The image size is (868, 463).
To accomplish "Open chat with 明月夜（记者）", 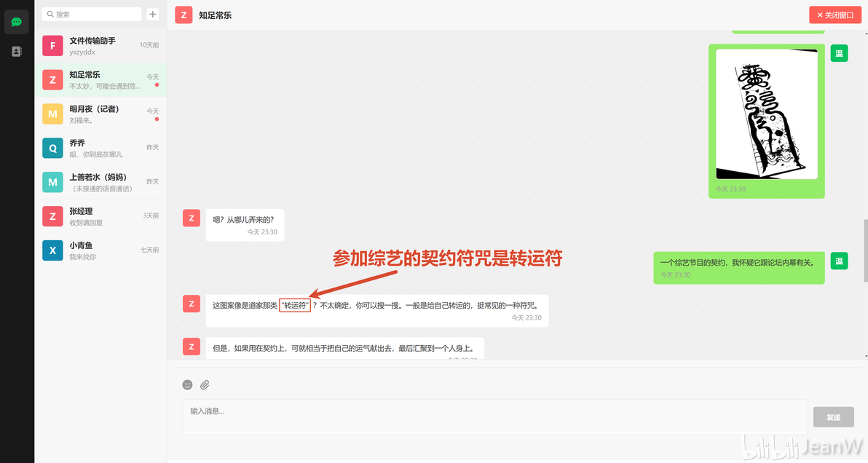I will click(x=100, y=114).
